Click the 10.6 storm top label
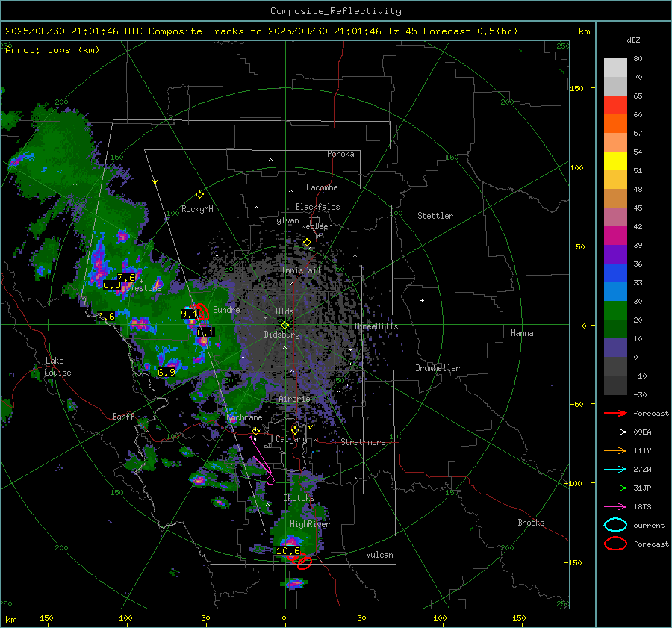This screenshot has height=628, width=672. pyautogui.click(x=288, y=551)
